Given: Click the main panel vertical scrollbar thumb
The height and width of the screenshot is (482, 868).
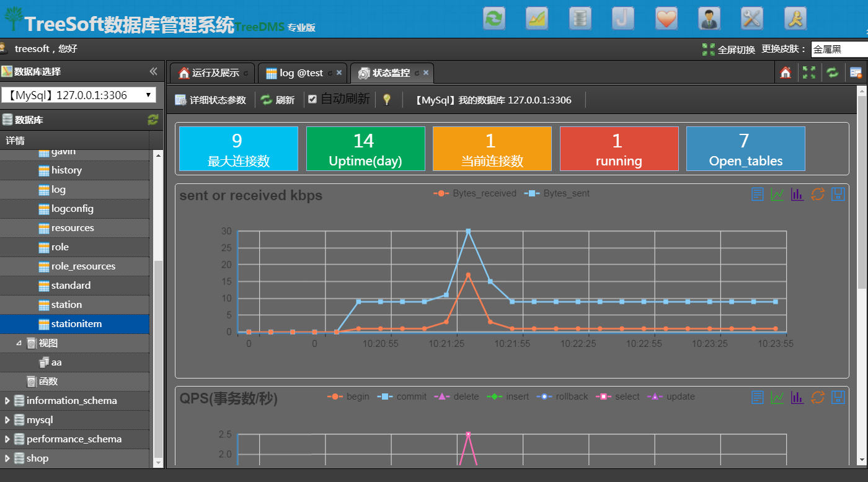Looking at the screenshot, I should pos(862,192).
